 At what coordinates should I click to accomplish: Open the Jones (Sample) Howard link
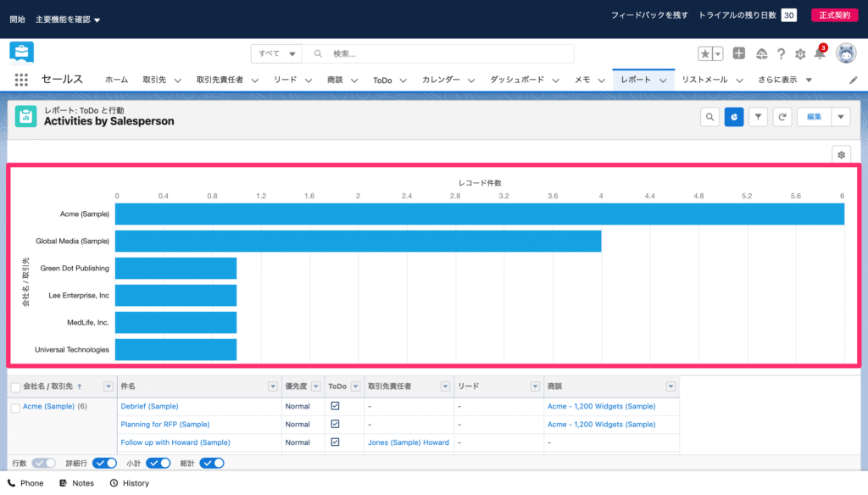coord(409,442)
